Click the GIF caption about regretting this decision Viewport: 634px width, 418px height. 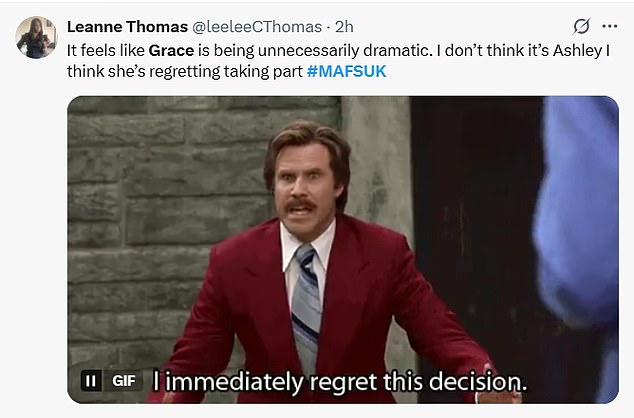(339, 381)
